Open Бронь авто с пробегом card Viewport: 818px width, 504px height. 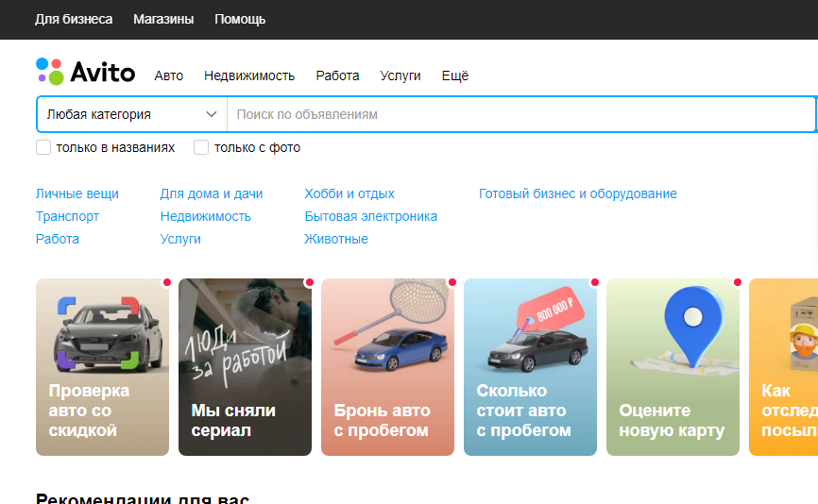[387, 367]
